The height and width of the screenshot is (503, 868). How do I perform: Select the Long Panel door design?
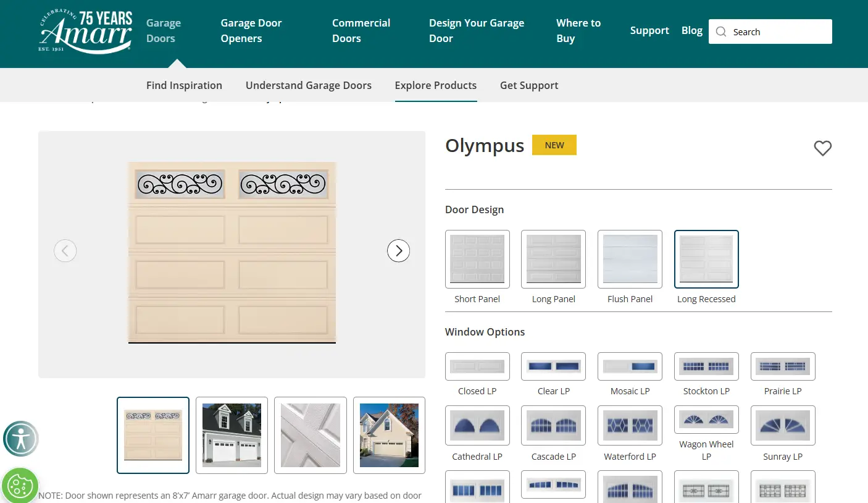(553, 260)
